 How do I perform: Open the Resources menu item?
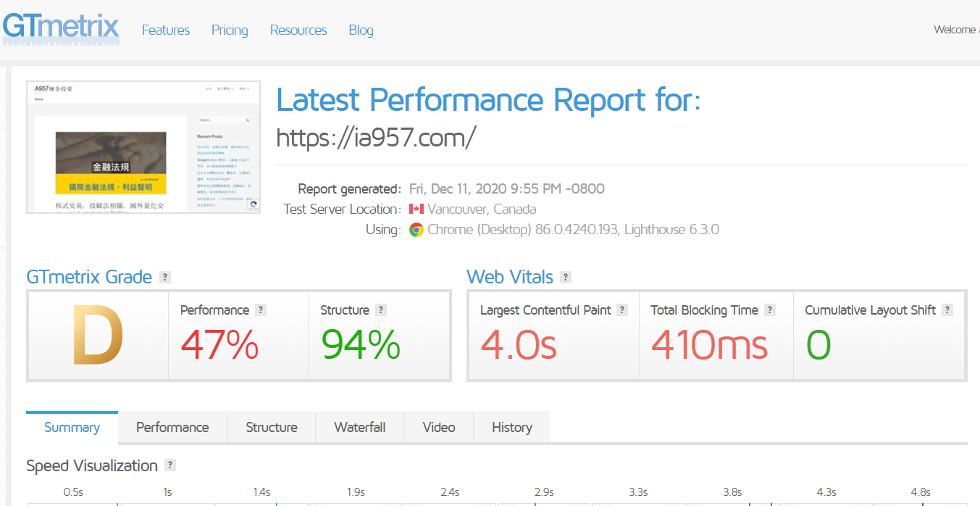[x=298, y=30]
